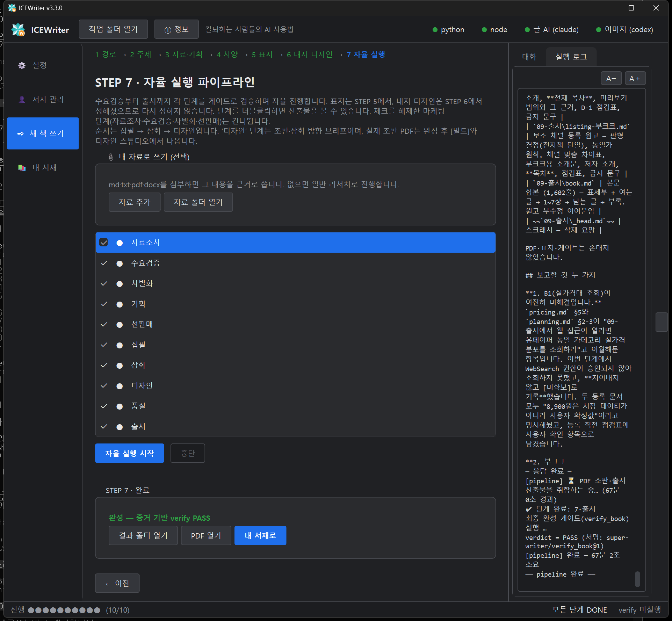
Task: Click the verify 미실행 status text
Action: (x=640, y=610)
